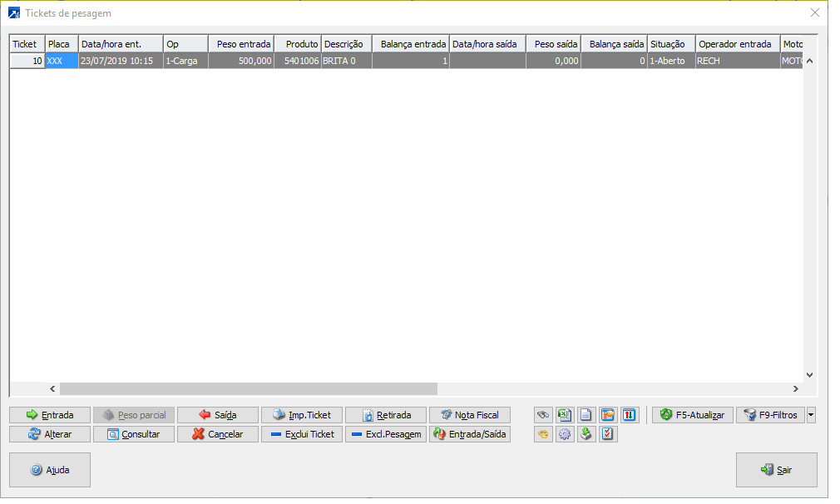This screenshot has width=840, height=504.
Task: Click the horizontal scrollbar thumb
Action: coord(249,389)
